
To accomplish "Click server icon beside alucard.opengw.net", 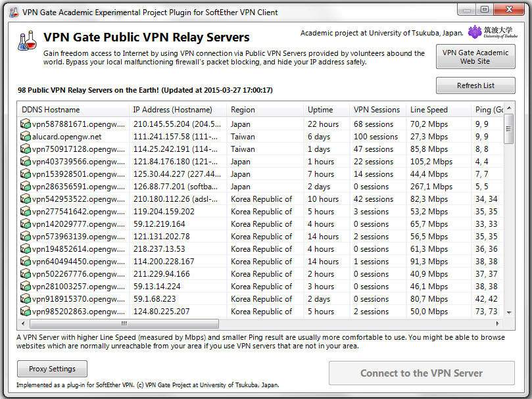I will point(26,136).
